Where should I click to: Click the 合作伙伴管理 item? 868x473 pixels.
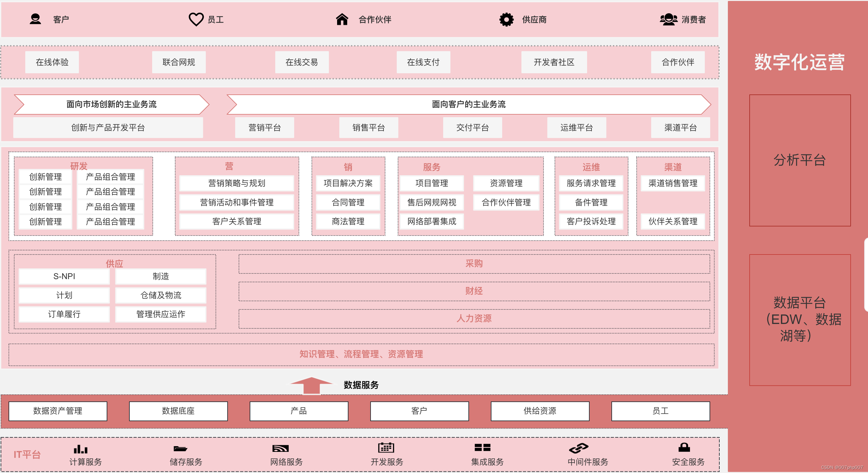[x=507, y=202]
